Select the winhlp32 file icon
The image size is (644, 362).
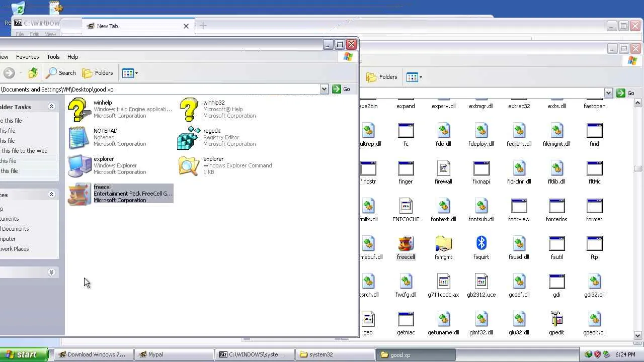coord(189,109)
